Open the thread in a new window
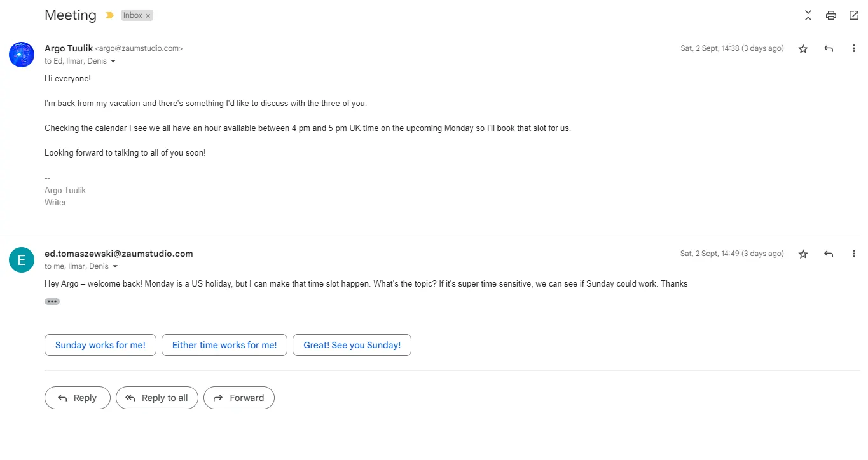The height and width of the screenshot is (460, 868). tap(854, 15)
